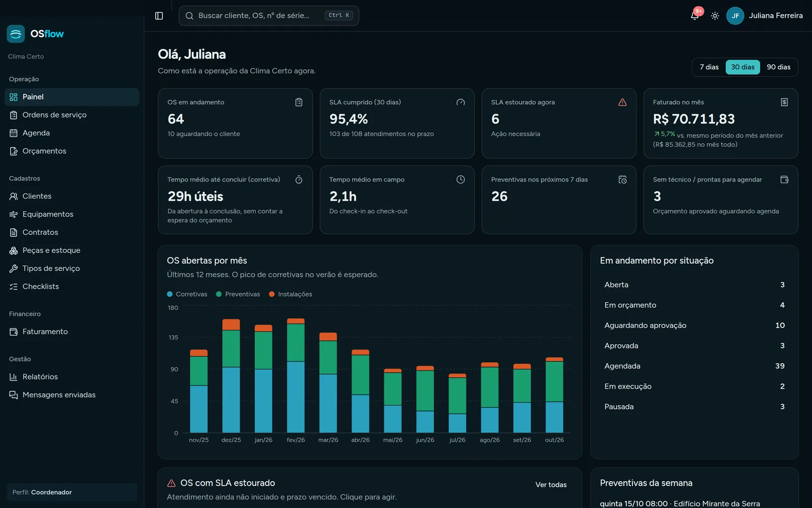Image resolution: width=812 pixels, height=508 pixels.
Task: Toggle Corretivas legend item
Action: (x=187, y=294)
